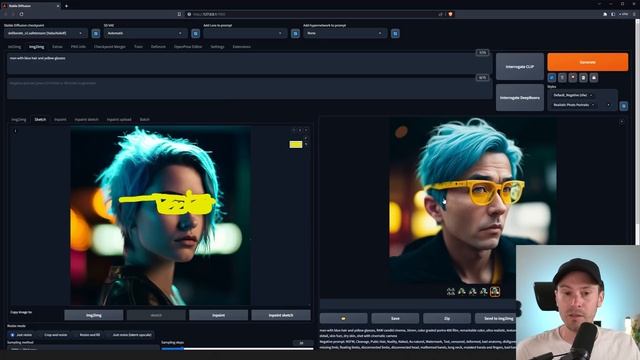Screen dimensions: 640x360
Task: Click the apply styles clipboard icon
Action: (x=583, y=78)
